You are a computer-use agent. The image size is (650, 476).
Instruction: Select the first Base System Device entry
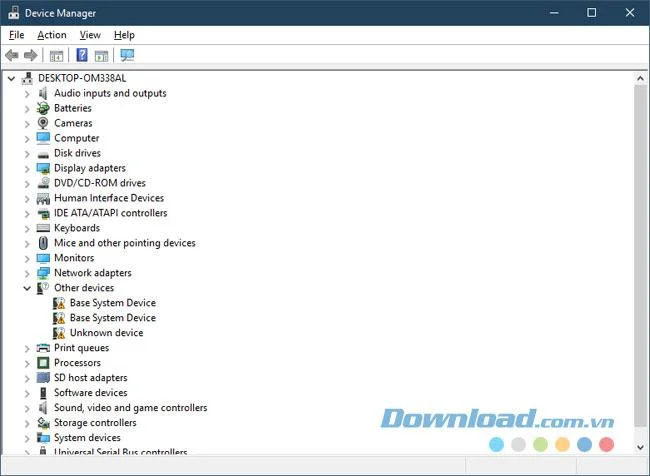coord(113,303)
